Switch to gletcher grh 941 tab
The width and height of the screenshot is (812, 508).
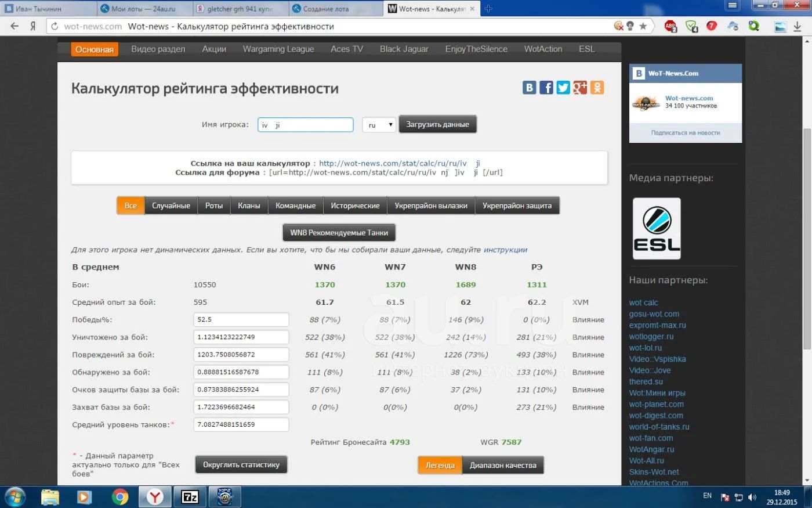coord(240,9)
